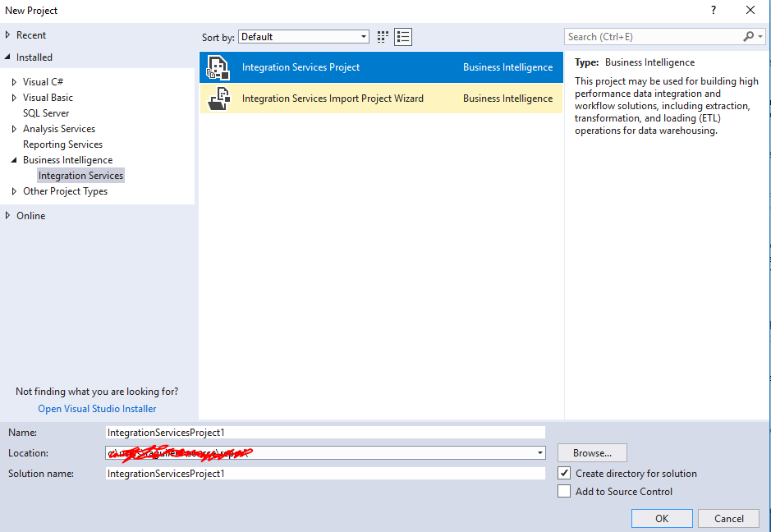Open the Location dropdown arrow
This screenshot has height=532, width=771.
(540, 453)
